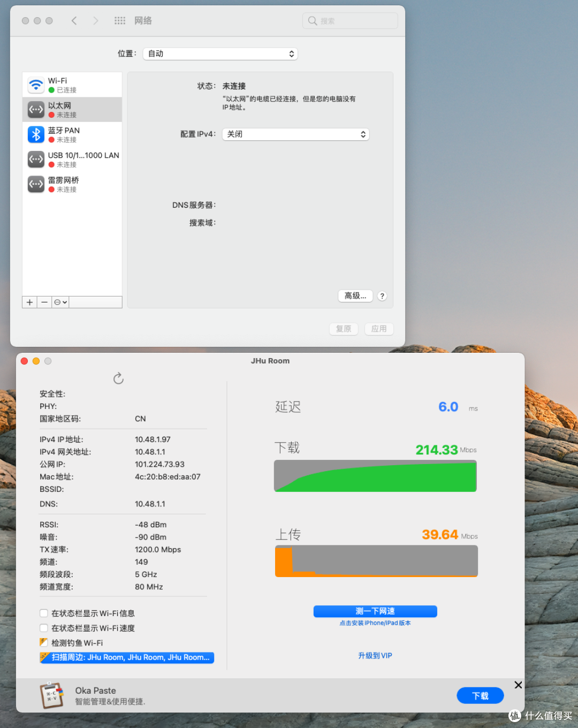Select 扫描周边 JHu Room scan row
Screen dimensions: 578x728
pyautogui.click(x=127, y=657)
